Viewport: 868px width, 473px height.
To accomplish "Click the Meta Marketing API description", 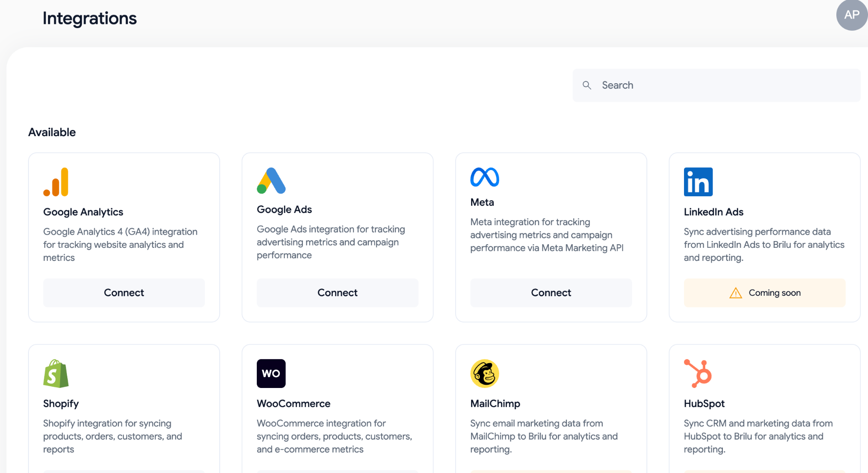I will pos(547,235).
